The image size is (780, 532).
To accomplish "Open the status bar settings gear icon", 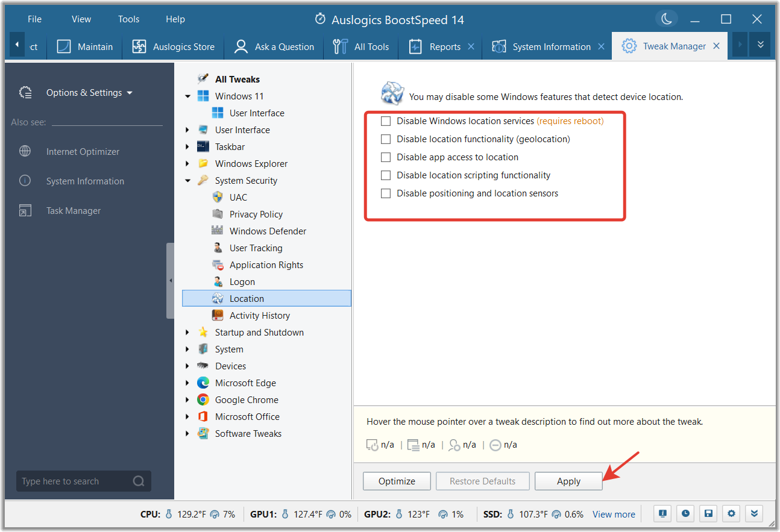I will (731, 514).
